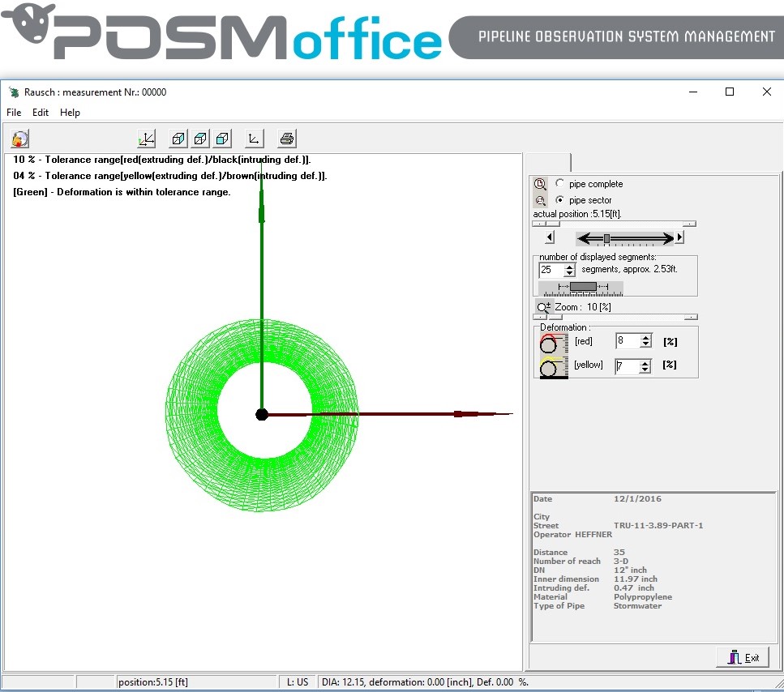
Task: Decrease yellow deformation percentage
Action: pos(645,369)
